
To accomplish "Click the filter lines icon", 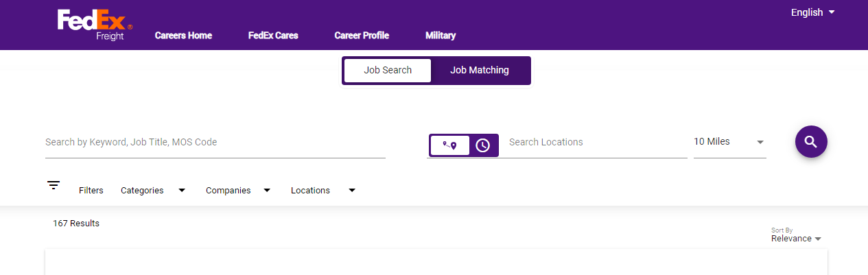I will [54, 185].
